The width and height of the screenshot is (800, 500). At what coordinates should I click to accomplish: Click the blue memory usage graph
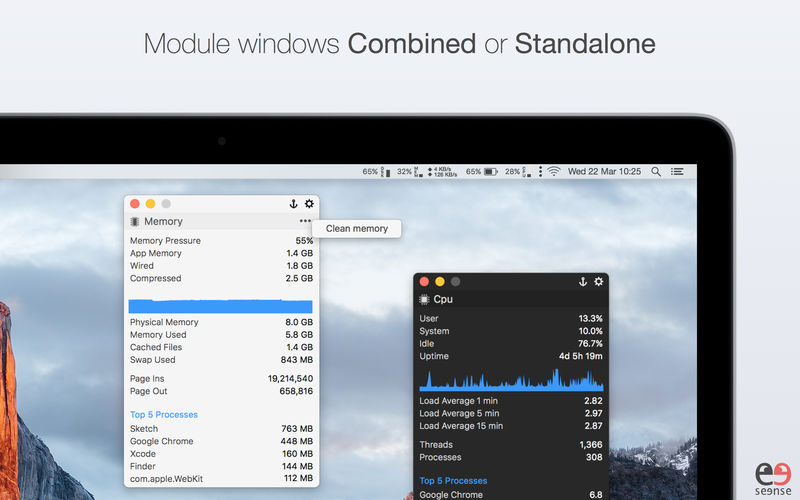220,306
